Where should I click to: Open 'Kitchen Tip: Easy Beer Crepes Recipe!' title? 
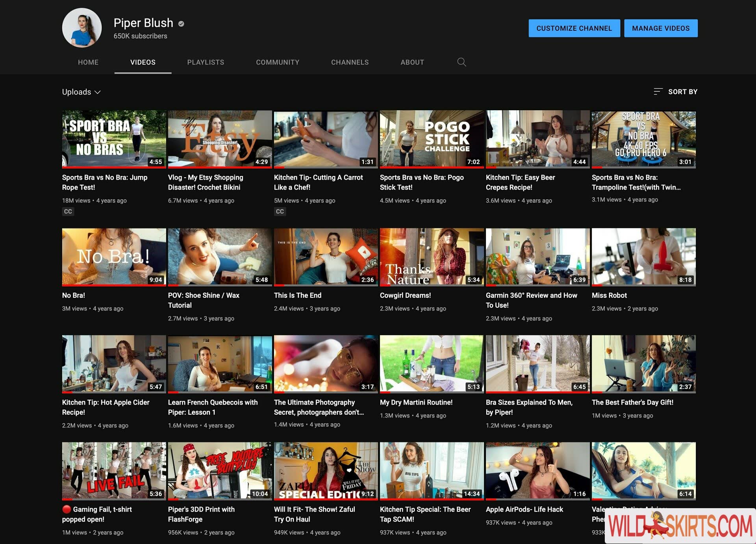(x=521, y=182)
